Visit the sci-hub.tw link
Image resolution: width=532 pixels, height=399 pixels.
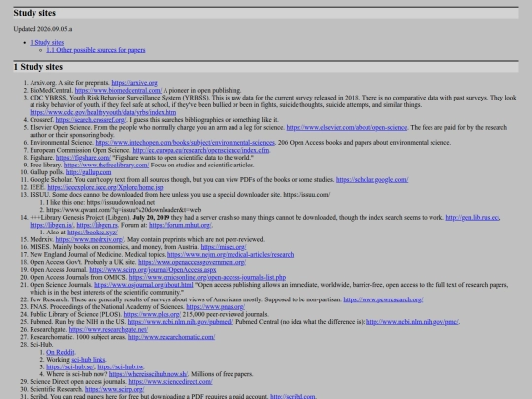click(120, 366)
